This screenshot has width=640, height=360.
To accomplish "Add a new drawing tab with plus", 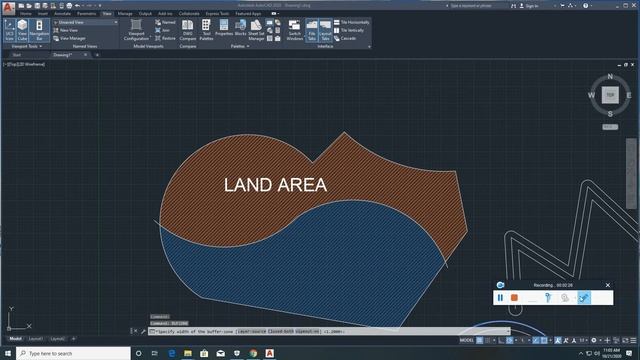I will (97, 55).
